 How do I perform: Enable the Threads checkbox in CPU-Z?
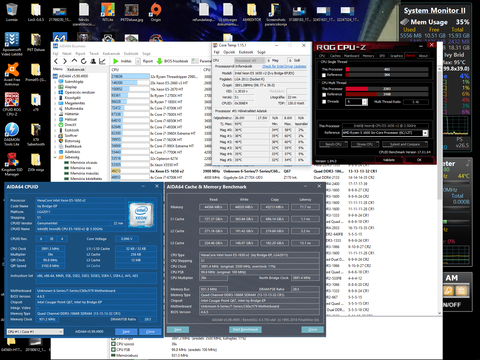click(324, 102)
